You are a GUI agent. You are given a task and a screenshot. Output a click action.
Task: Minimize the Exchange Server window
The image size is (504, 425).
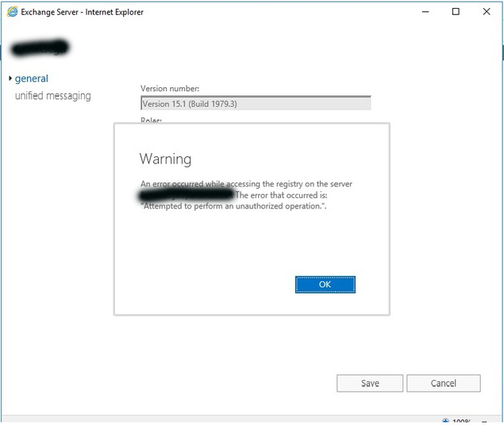(x=425, y=12)
